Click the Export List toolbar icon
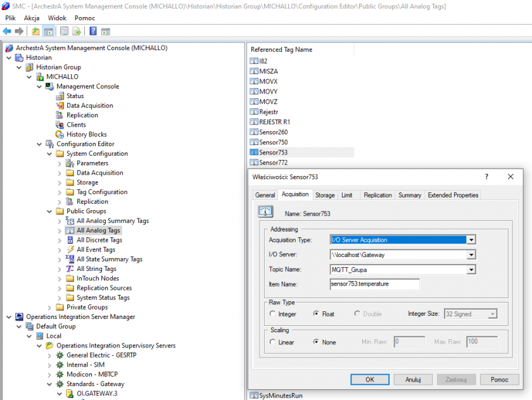532x400 pixels. pos(77,31)
